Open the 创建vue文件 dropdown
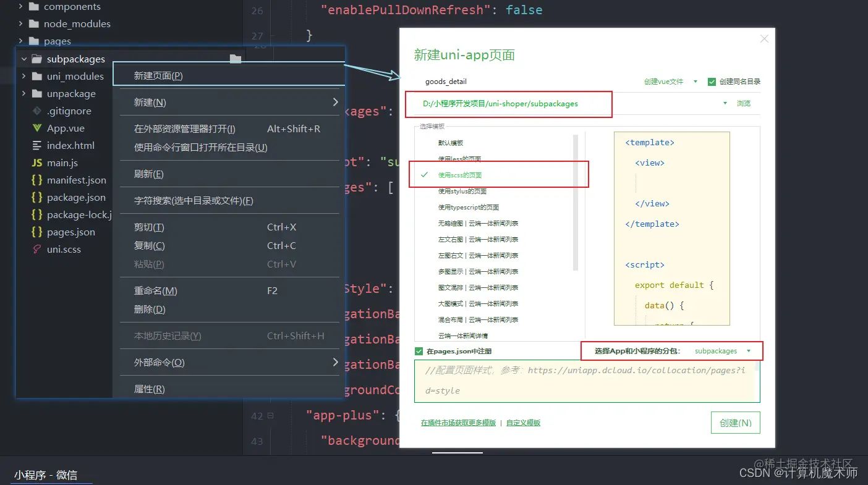 point(671,82)
